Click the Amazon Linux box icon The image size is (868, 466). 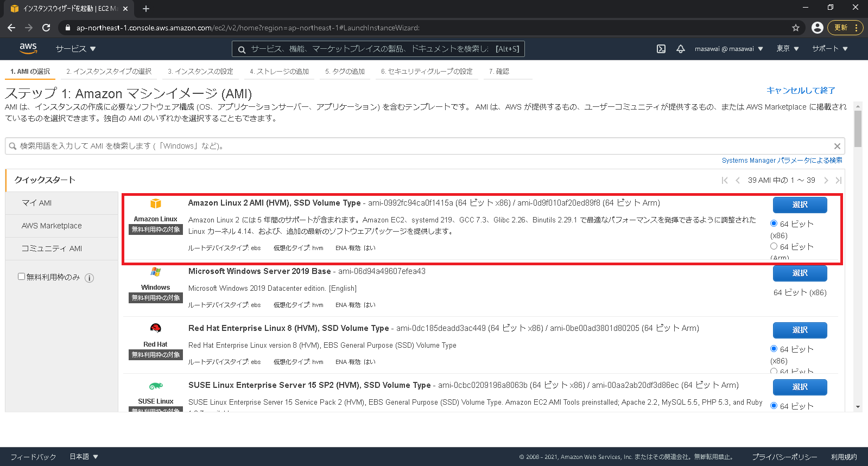click(156, 203)
